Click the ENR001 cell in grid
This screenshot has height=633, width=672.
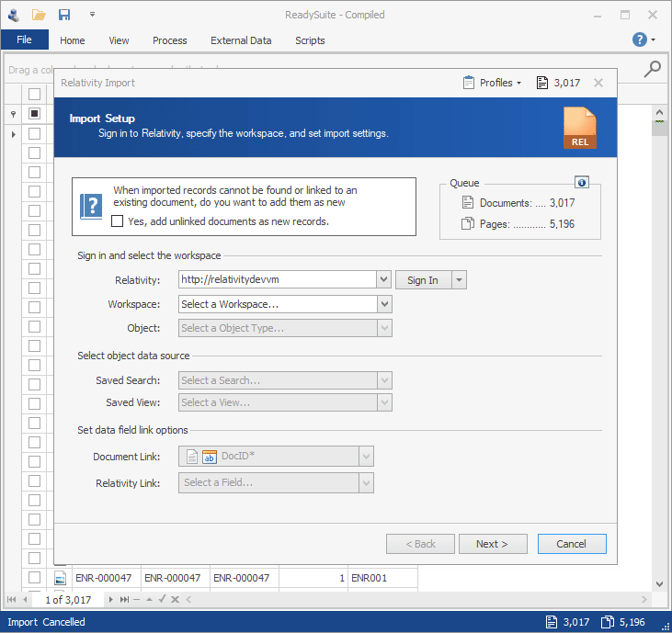[x=382, y=578]
